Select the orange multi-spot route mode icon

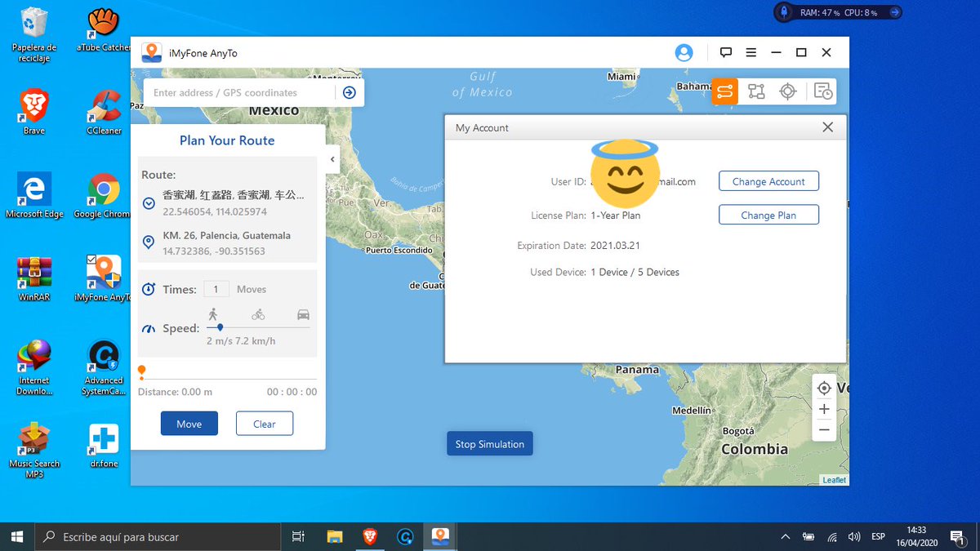click(724, 91)
